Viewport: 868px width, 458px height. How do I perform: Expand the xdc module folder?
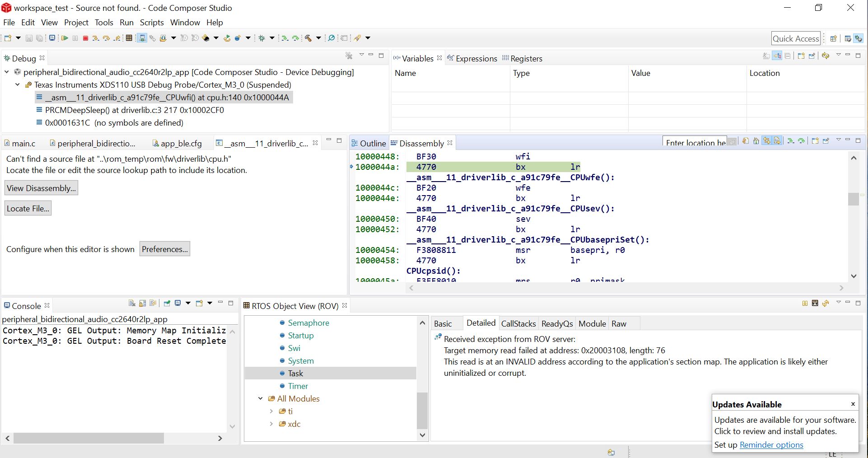pos(271,424)
